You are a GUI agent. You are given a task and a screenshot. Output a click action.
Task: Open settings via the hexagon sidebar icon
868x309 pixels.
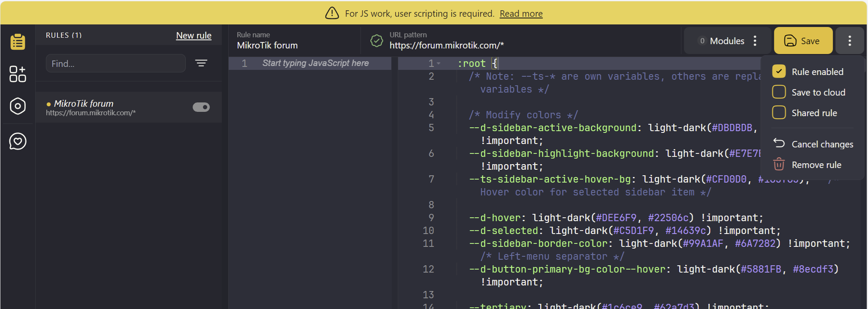click(x=18, y=106)
